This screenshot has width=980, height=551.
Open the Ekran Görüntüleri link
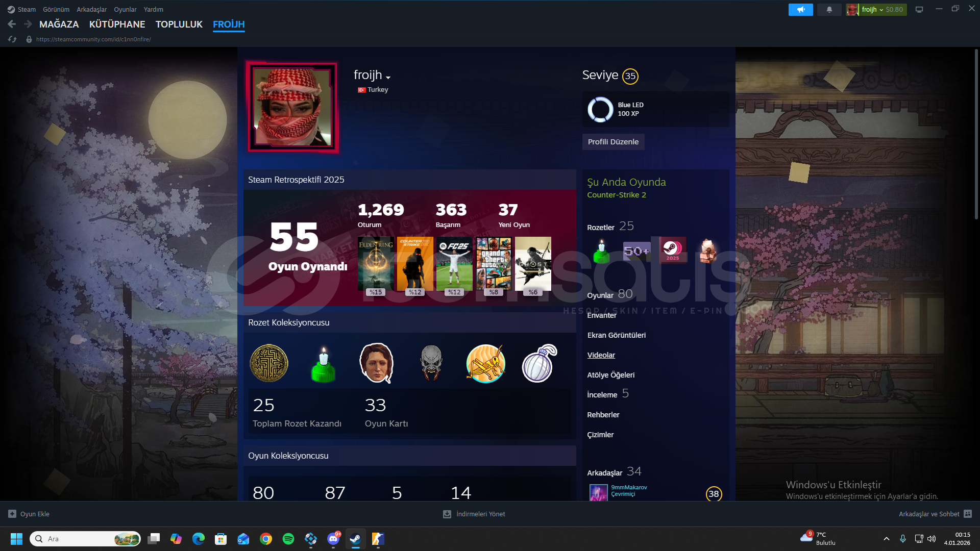tap(616, 335)
